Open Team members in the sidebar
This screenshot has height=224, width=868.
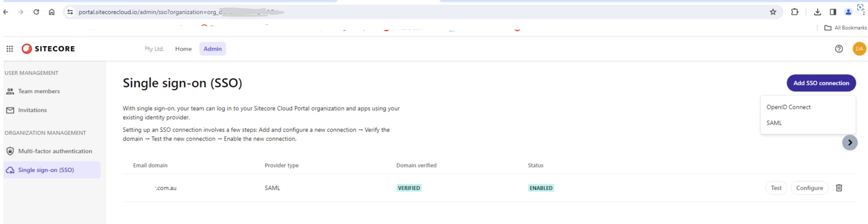pyautogui.click(x=52, y=92)
